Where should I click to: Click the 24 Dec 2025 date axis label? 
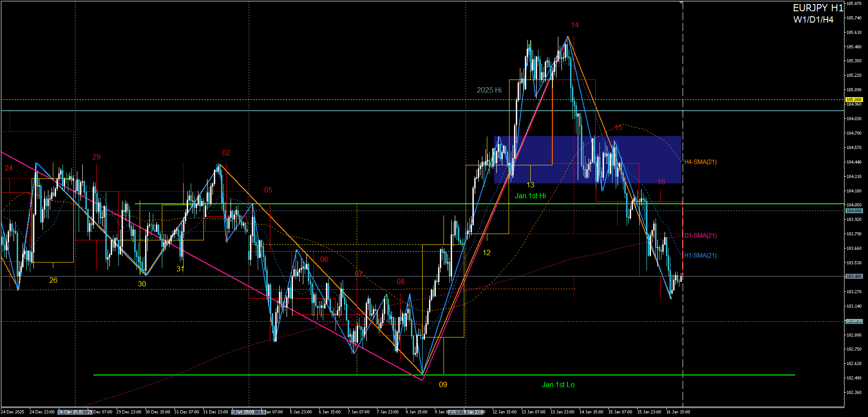tap(13, 412)
